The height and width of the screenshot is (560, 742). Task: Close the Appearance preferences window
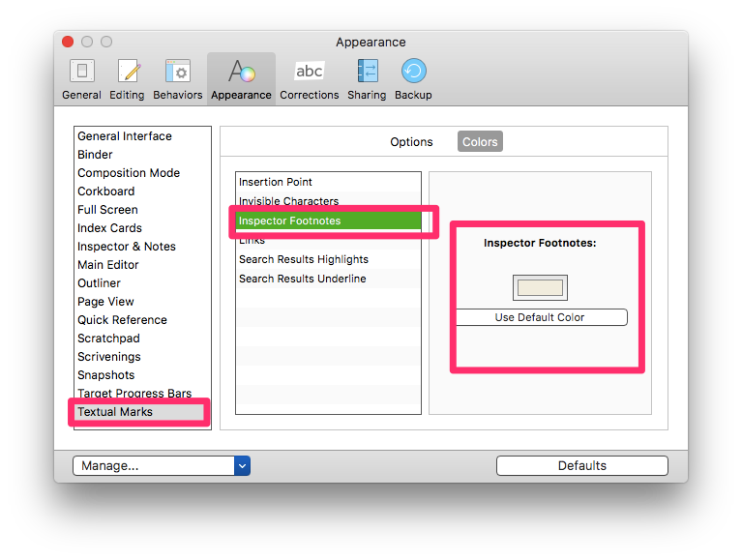pyautogui.click(x=68, y=42)
